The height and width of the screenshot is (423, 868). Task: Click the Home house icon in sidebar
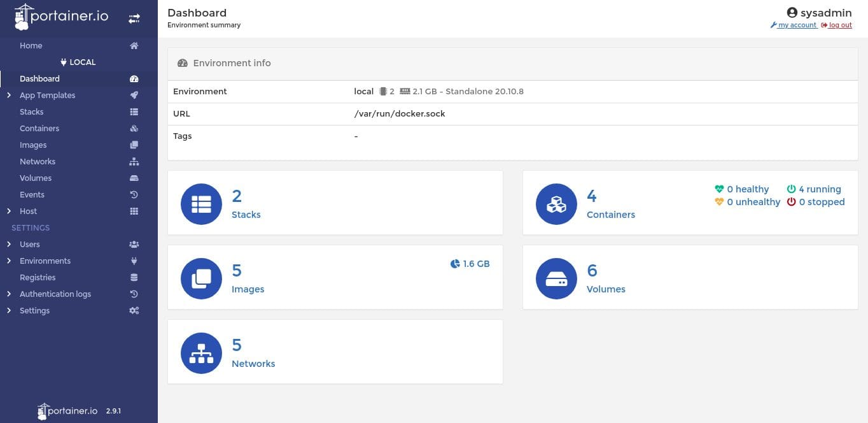(134, 46)
